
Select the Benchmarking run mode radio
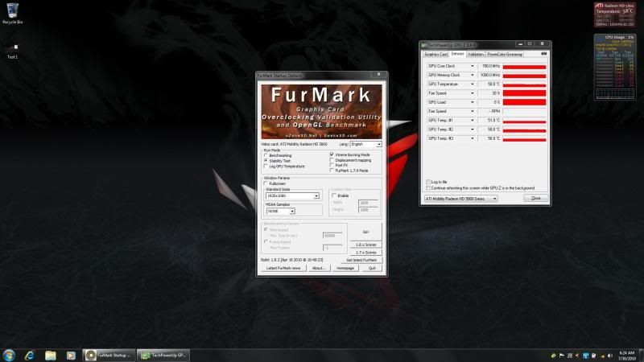[x=266, y=155]
